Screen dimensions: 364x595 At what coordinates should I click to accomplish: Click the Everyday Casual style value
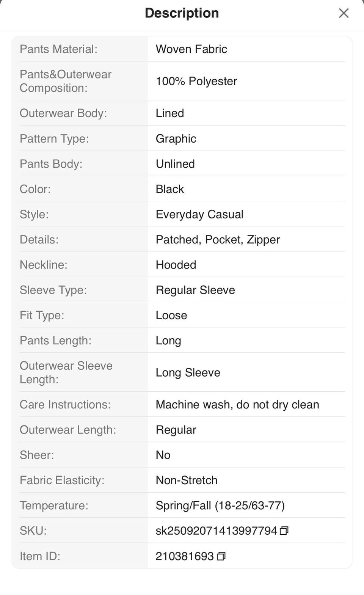[199, 214]
